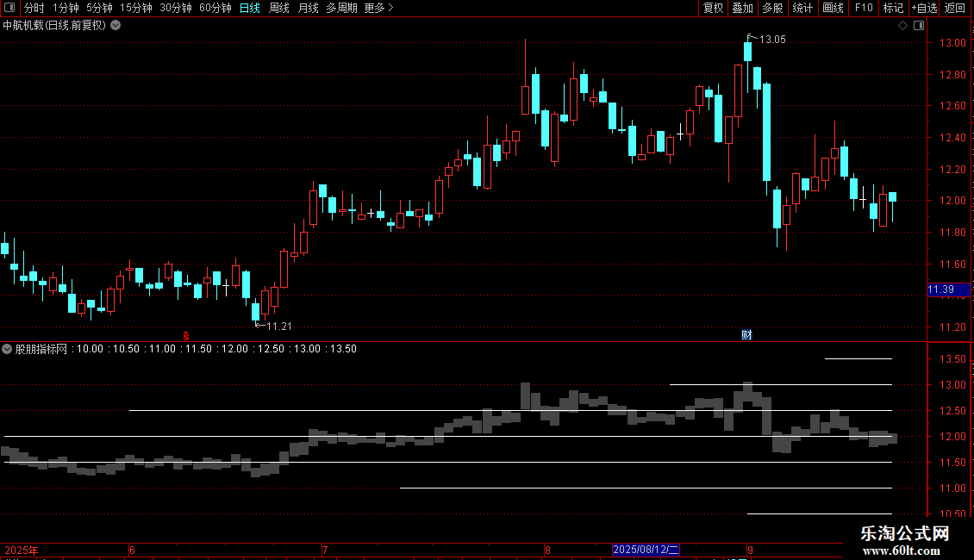The width and height of the screenshot is (974, 560).
Task: Click the 13.05 high price label
Action: [x=772, y=39]
